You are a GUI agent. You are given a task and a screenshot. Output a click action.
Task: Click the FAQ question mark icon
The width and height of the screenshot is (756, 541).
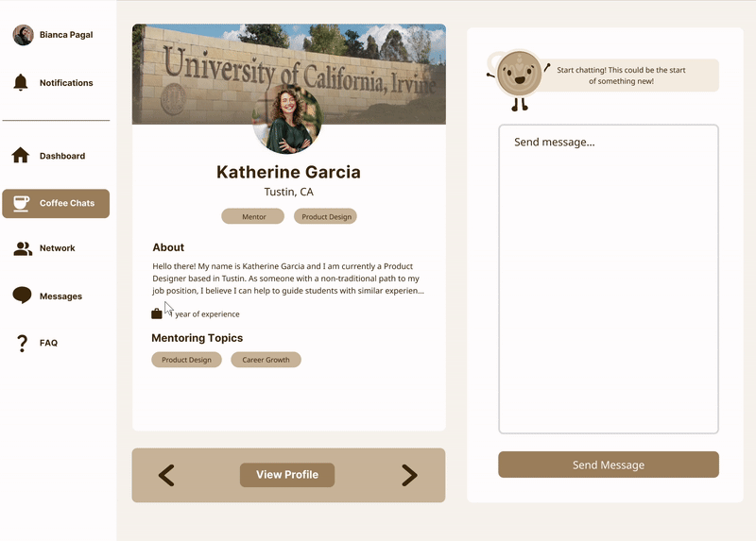pos(22,343)
